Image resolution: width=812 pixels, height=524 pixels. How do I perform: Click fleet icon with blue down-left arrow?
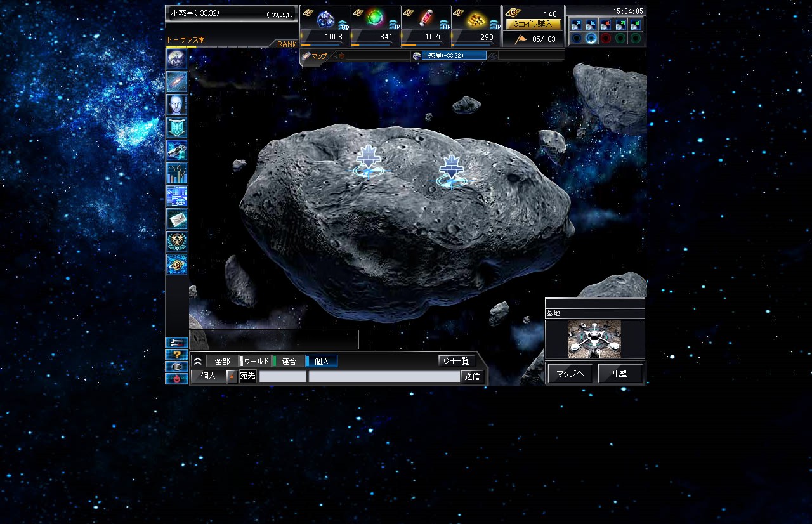(591, 25)
